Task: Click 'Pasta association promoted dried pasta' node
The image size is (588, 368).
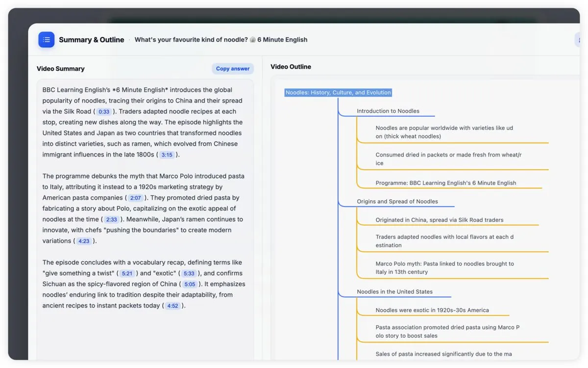Action: tap(447, 332)
